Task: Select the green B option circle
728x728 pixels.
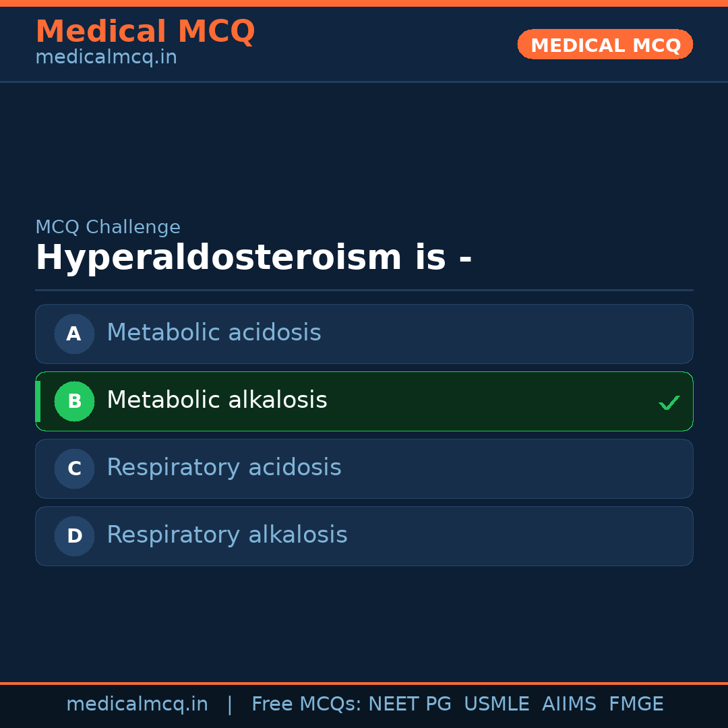Action: tap(74, 401)
